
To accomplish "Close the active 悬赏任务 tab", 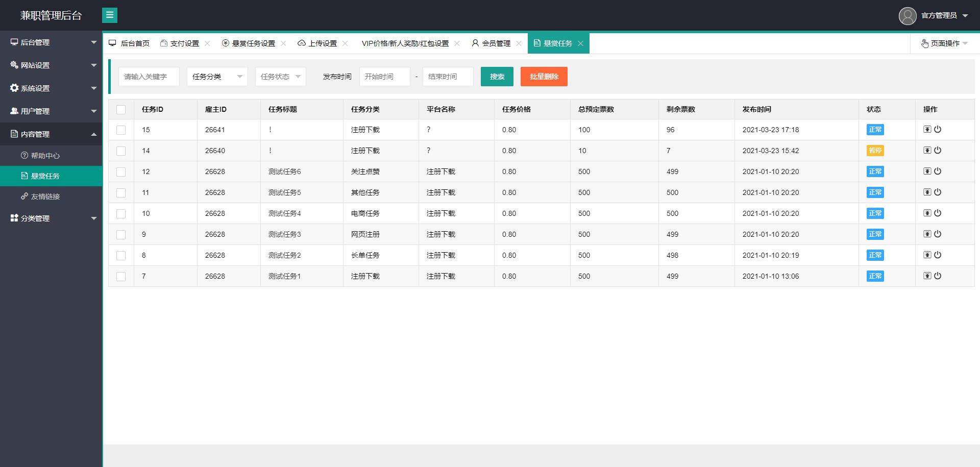I will click(x=580, y=43).
